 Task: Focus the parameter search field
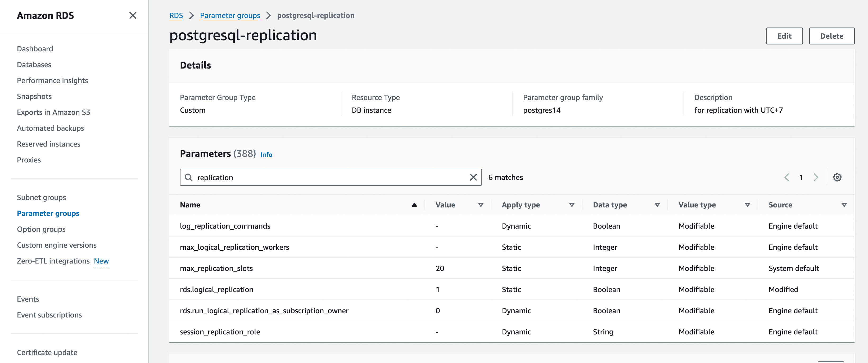click(x=331, y=177)
